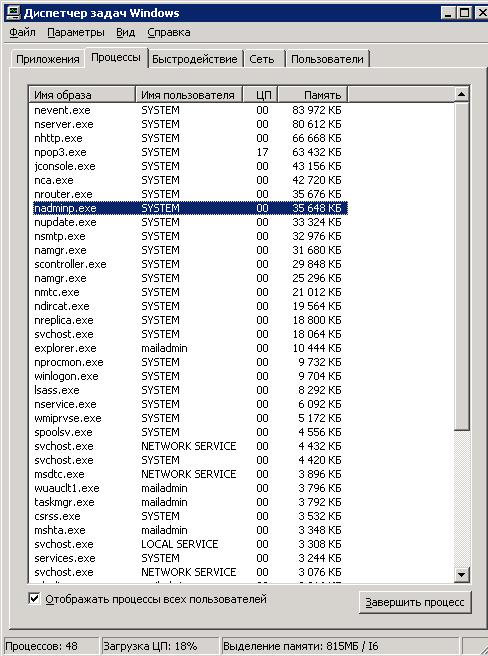Select the nservice.exe process row

coord(190,404)
